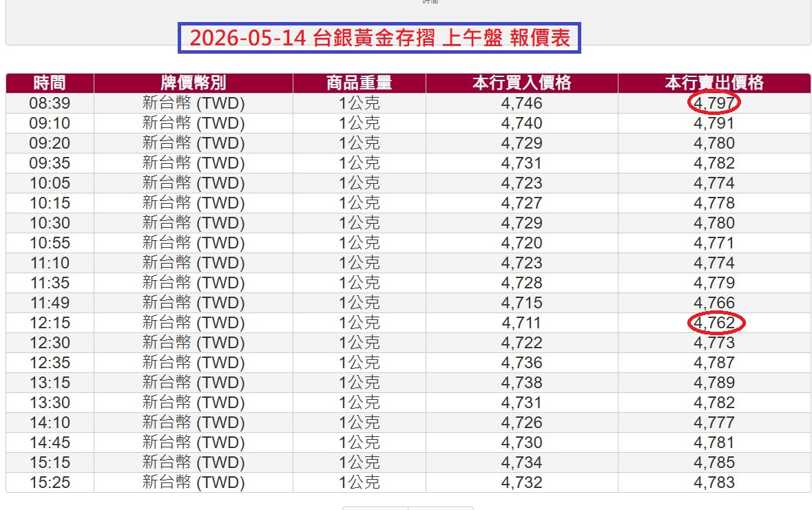
Task: Select the 11:10 time cell
Action: pyautogui.click(x=50, y=263)
